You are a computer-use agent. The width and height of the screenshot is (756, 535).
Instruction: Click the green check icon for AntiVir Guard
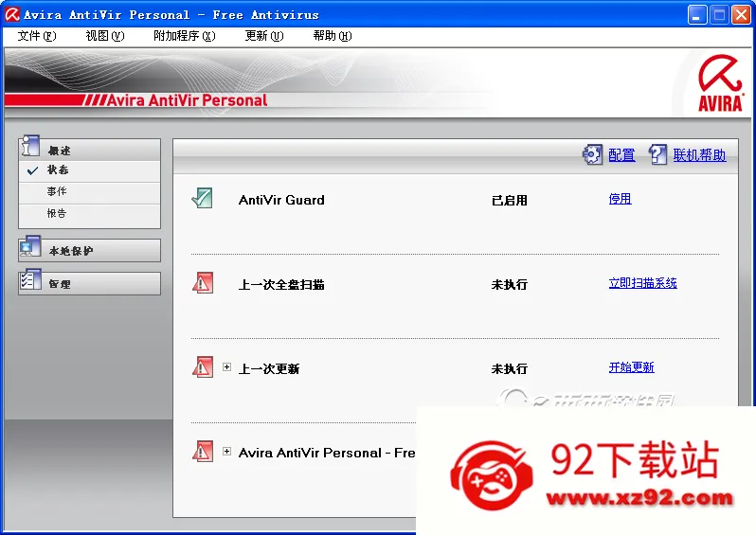coord(202,198)
